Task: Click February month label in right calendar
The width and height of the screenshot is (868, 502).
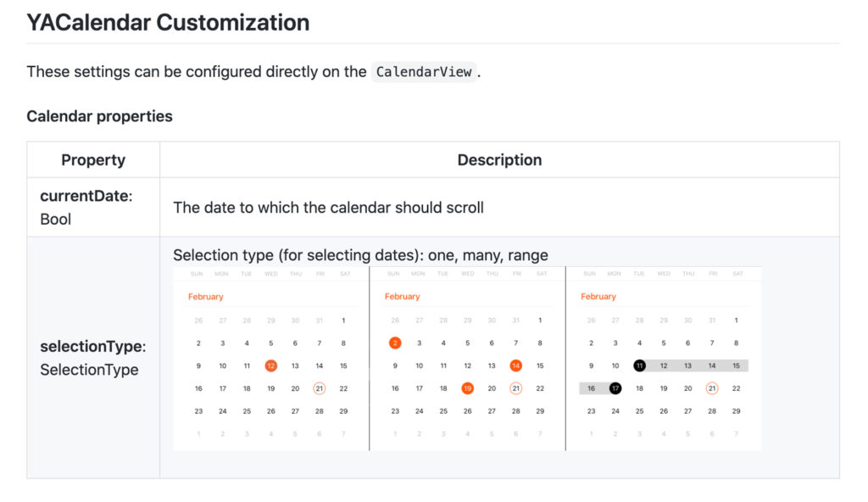Action: coord(598,297)
